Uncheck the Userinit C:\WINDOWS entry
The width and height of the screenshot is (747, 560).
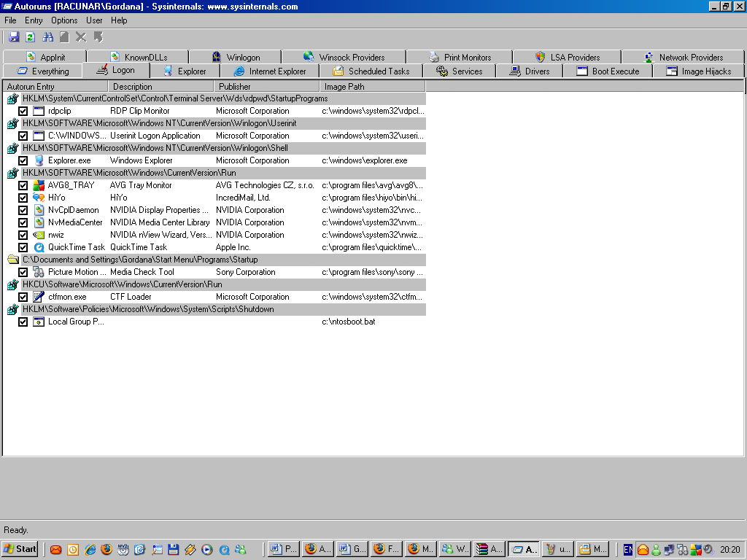(x=23, y=136)
